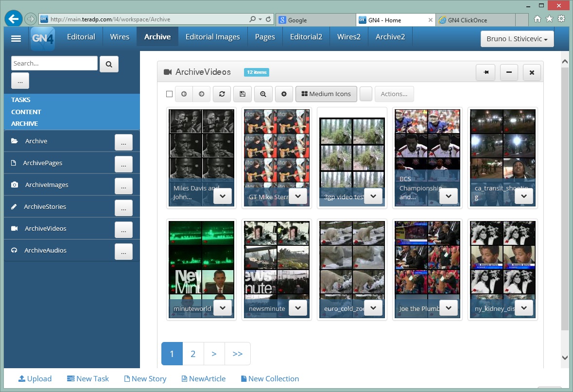The image size is (573, 392).
Task: Switch to Editorial Images tab
Action: [213, 37]
